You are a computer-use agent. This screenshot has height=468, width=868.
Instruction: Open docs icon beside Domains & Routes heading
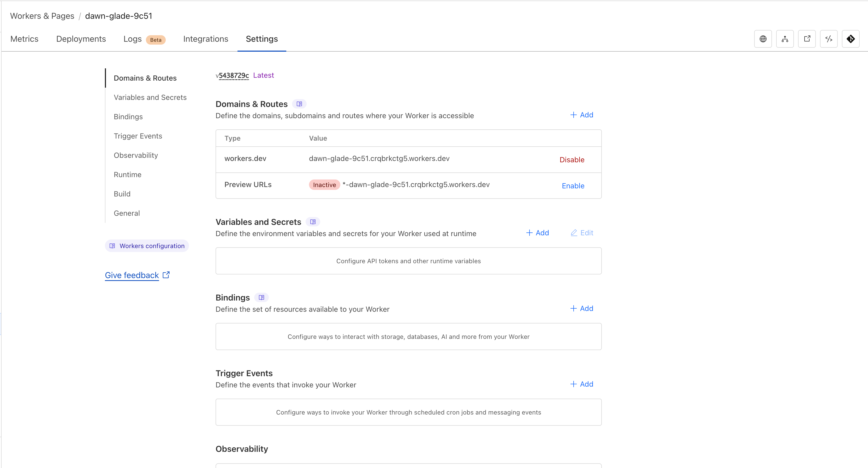[x=299, y=104]
